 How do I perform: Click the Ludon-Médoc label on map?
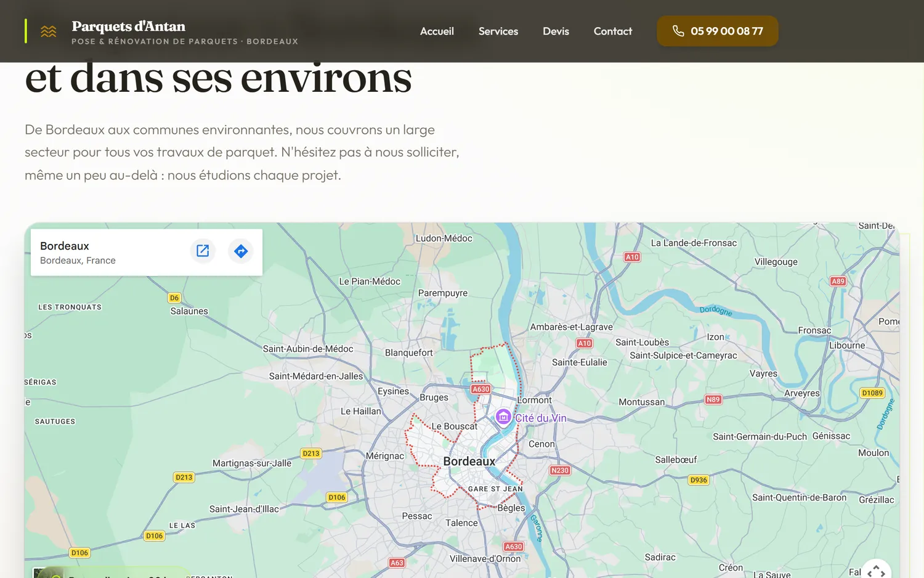(x=444, y=238)
